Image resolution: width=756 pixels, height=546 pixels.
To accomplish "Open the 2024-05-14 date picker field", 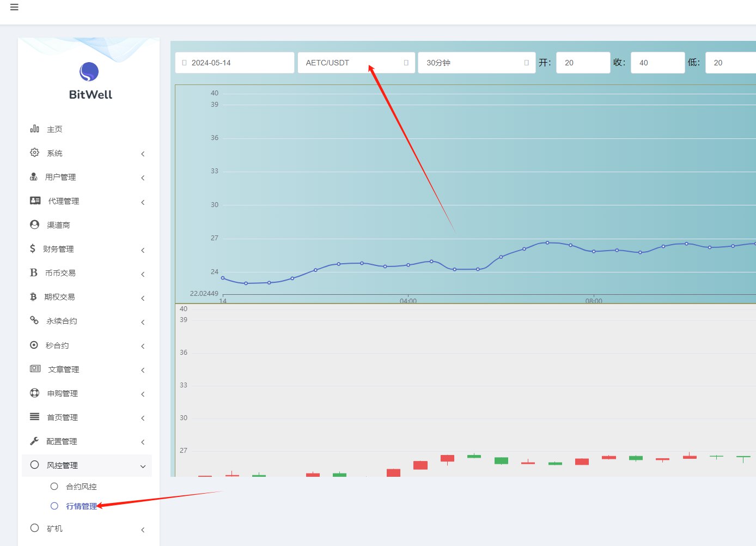I will 235,63.
